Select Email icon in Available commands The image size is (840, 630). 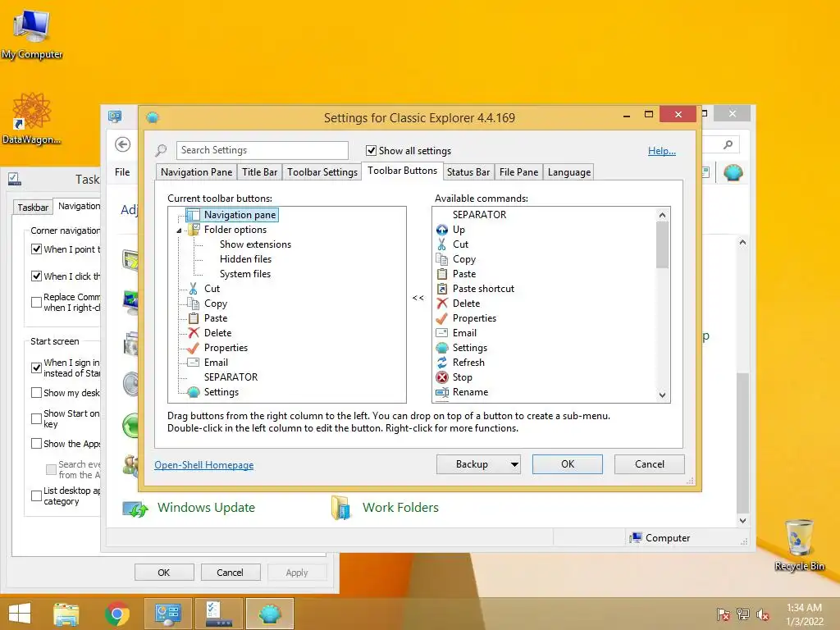coord(442,333)
